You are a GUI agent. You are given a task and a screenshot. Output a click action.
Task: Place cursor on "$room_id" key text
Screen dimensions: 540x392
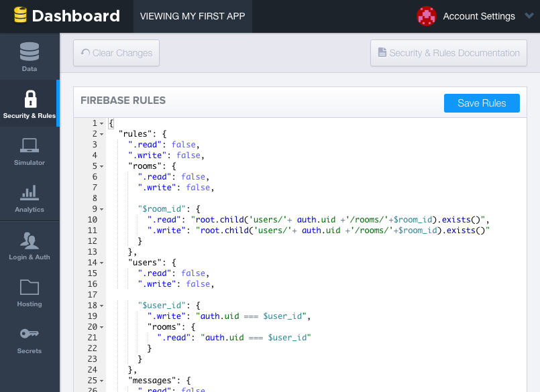162,209
